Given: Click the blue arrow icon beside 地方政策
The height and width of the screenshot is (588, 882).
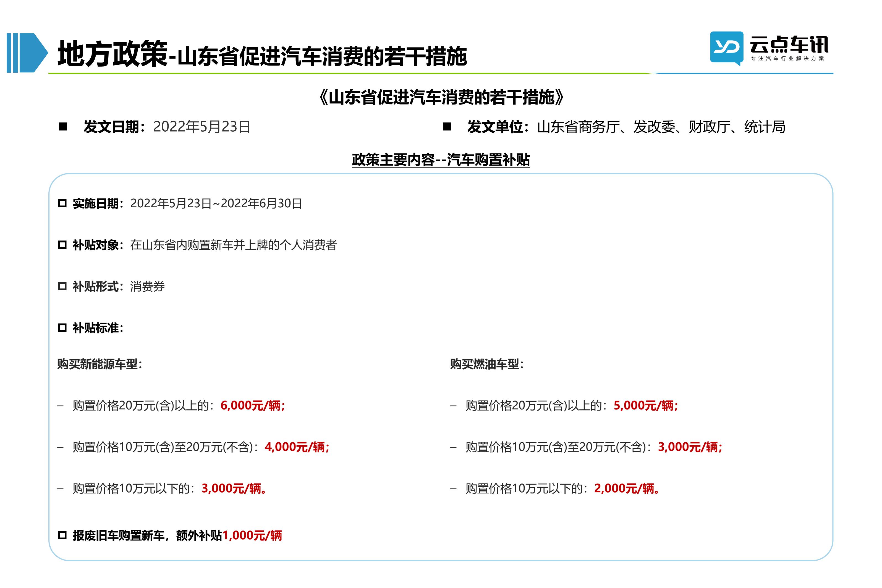Looking at the screenshot, I should (x=27, y=53).
